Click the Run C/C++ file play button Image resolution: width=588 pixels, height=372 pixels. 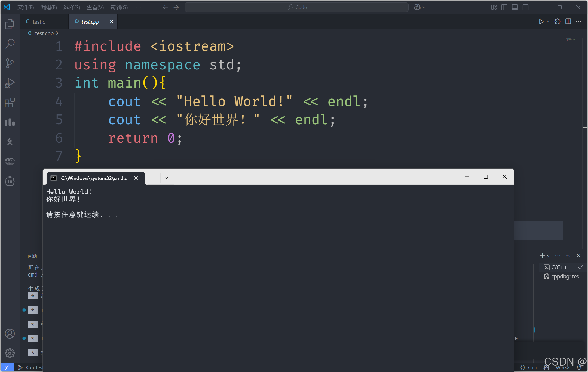click(541, 22)
